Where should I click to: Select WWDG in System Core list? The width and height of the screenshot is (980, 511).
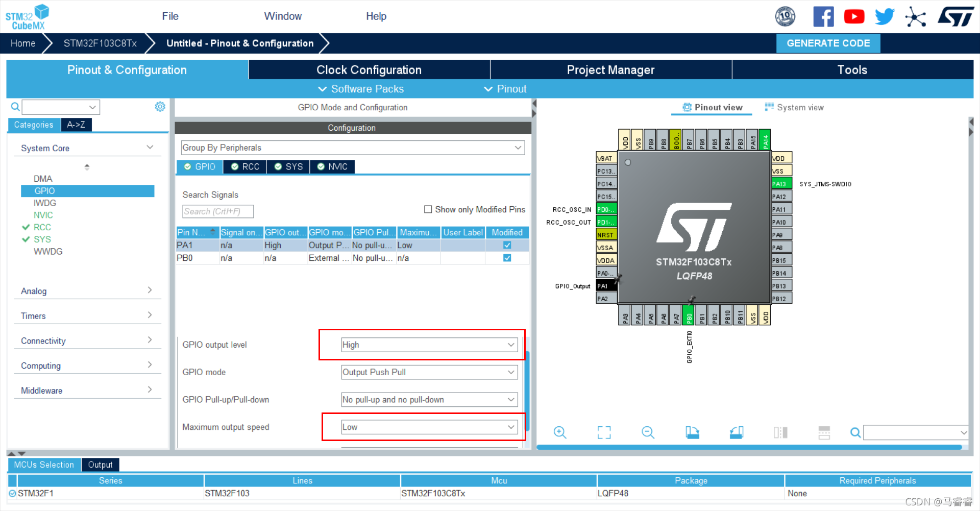tap(48, 251)
